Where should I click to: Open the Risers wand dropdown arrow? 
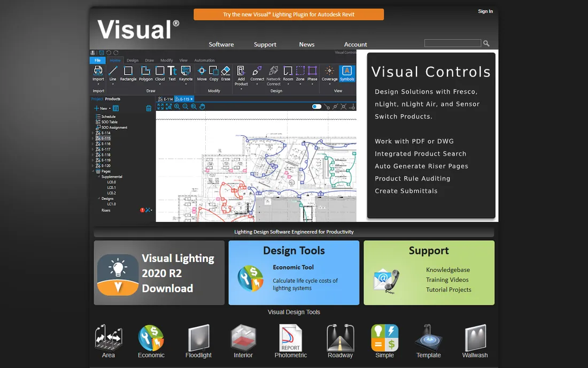(151, 210)
